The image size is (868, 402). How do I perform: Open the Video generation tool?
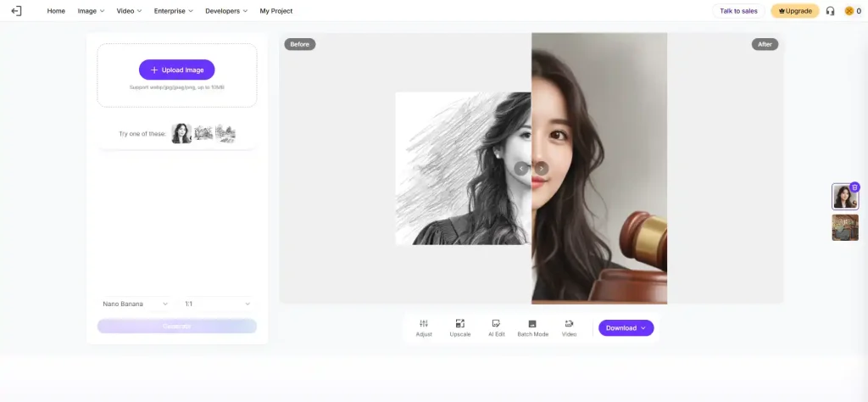click(x=569, y=328)
